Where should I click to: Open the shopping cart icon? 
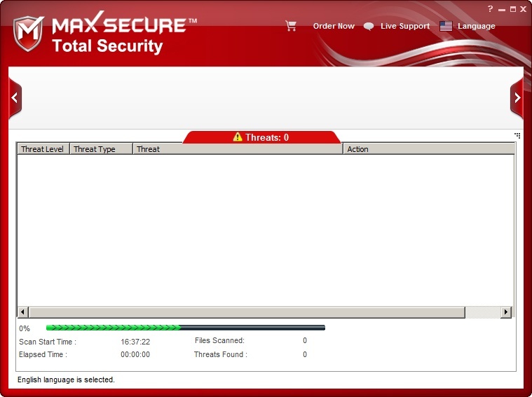pyautogui.click(x=291, y=26)
